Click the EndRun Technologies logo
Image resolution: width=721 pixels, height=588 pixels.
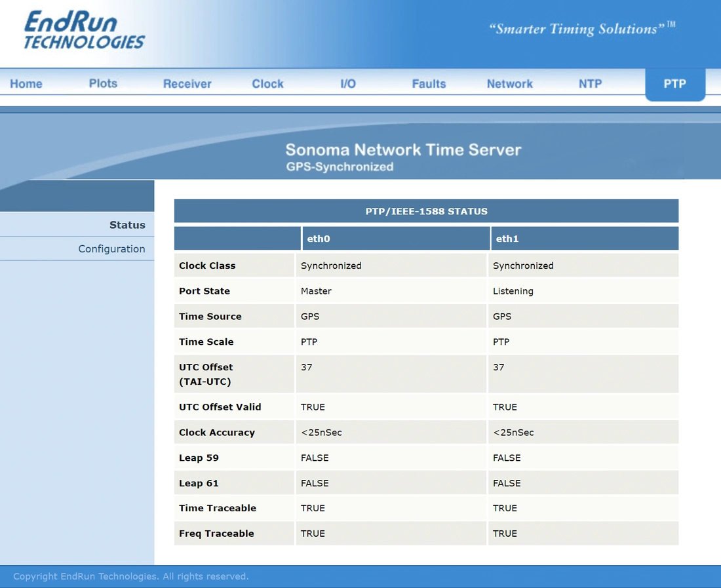click(85, 30)
